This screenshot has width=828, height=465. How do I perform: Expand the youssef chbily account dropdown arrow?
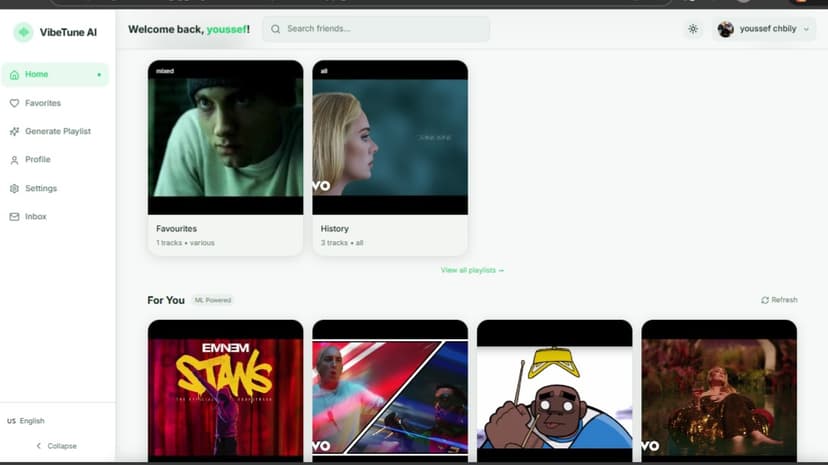(806, 29)
